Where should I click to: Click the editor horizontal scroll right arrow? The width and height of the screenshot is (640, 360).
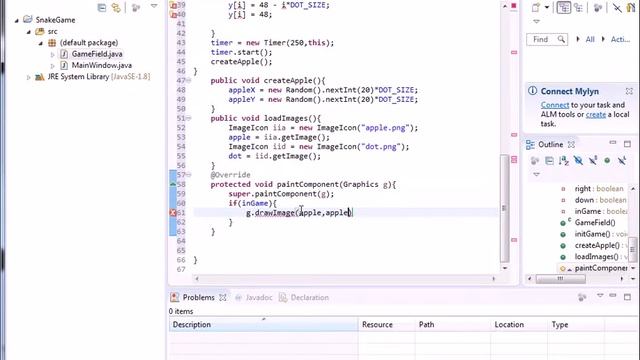(493, 279)
